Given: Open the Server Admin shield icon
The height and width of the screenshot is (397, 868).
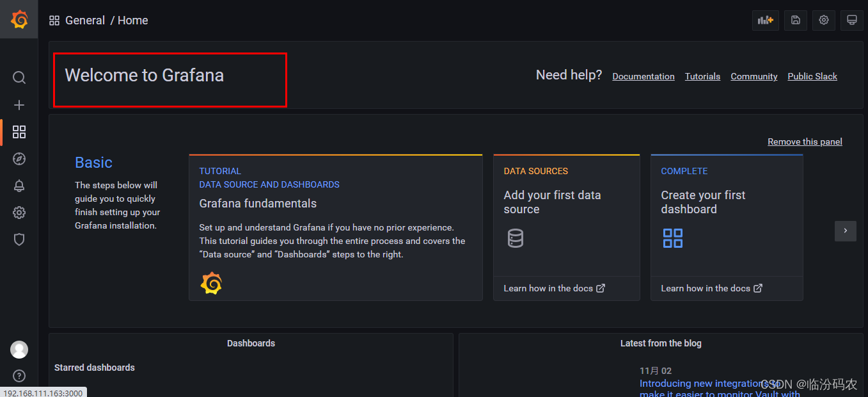Looking at the screenshot, I should point(19,239).
